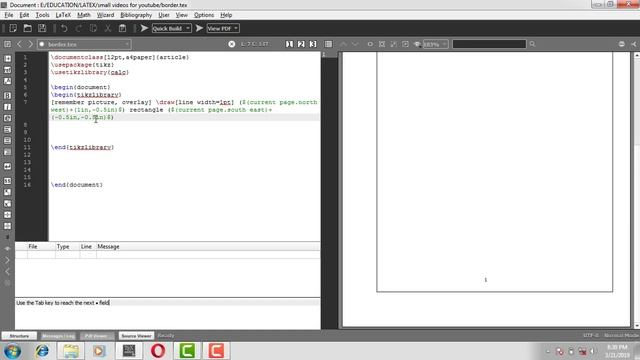Click the Cut scissors icon
640x360 pixels.
click(x=108, y=28)
